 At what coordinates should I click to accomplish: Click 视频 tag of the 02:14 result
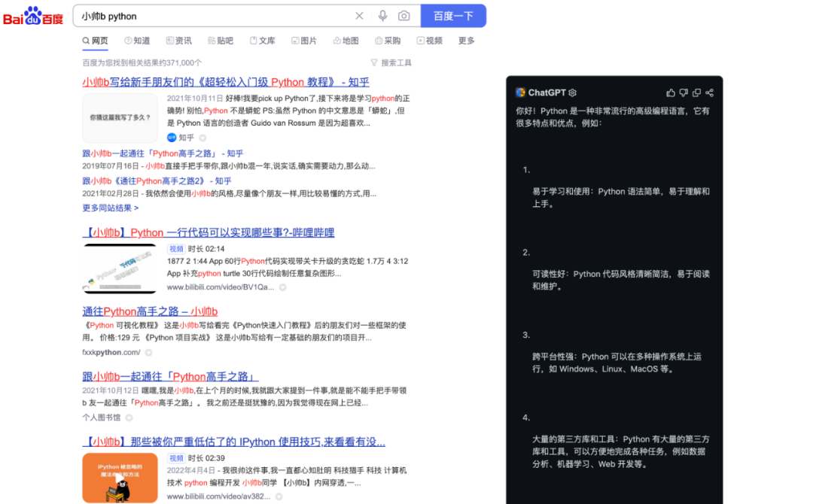tap(176, 249)
